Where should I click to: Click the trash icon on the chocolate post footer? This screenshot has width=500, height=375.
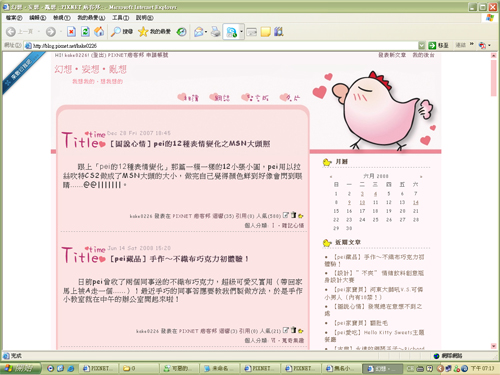tap(293, 330)
